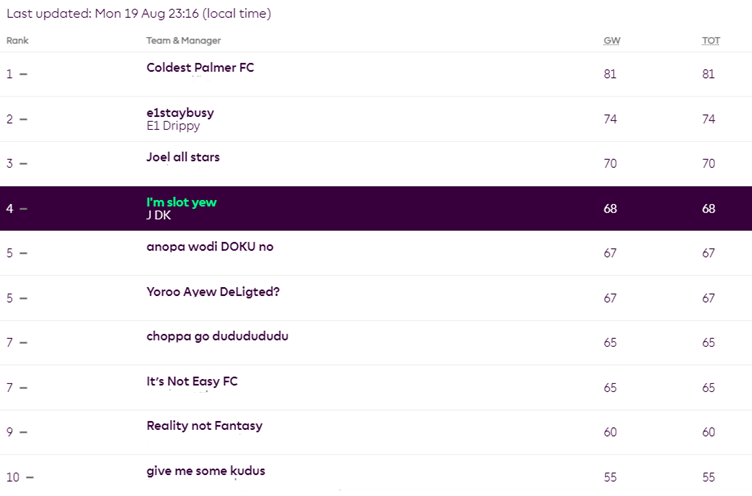Viewport: 752px width, 496px height.
Task: Click the TOT column header
Action: (x=710, y=41)
